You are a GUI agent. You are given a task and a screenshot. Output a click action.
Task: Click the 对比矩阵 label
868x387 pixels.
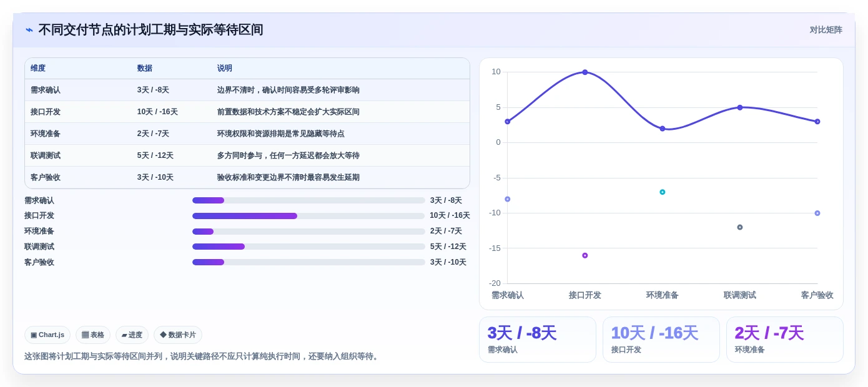[x=826, y=30]
